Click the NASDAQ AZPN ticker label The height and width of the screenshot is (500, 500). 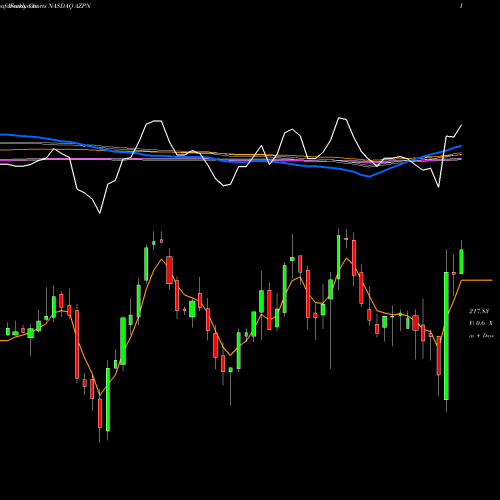coord(69,6)
